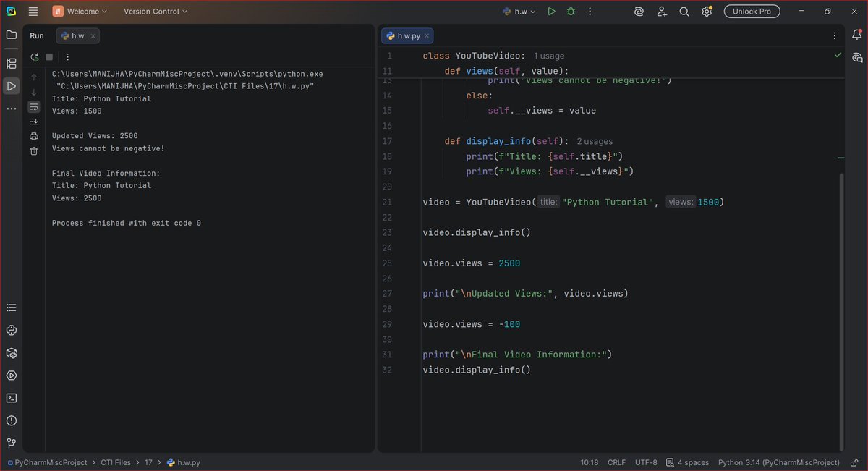Open the h.w run configuration dropdown
868x471 pixels.
pos(519,12)
